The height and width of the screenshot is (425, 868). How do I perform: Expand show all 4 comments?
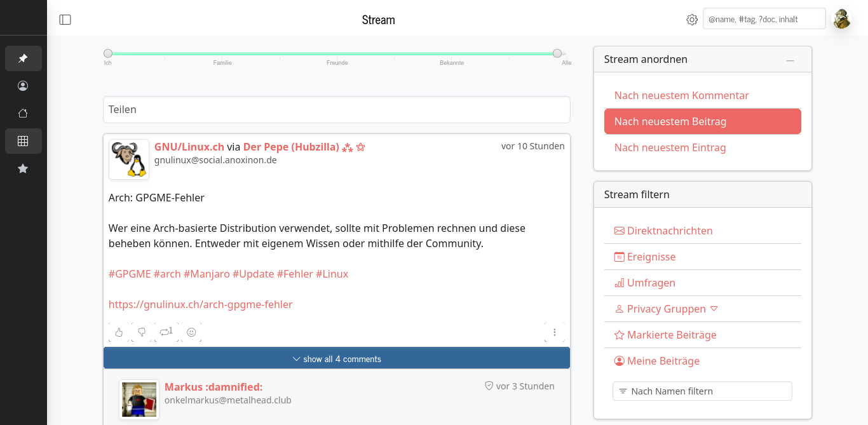pos(337,359)
